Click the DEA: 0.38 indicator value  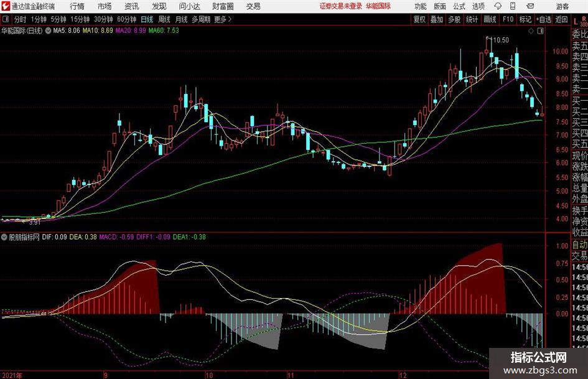(83, 237)
